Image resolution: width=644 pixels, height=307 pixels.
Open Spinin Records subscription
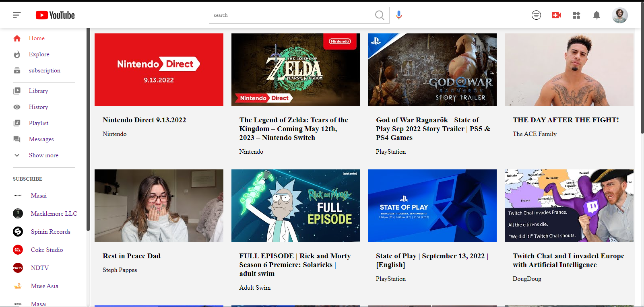pos(51,231)
